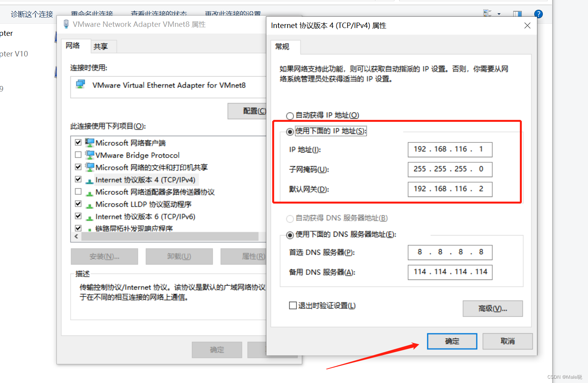Click the 首选 DNS 服务器 input field
The image size is (588, 383).
[x=449, y=252]
